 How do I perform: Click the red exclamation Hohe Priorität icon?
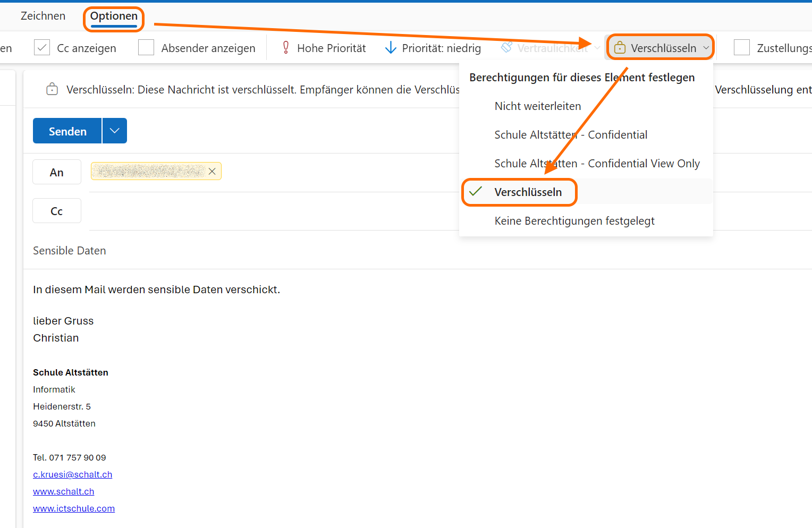click(286, 48)
